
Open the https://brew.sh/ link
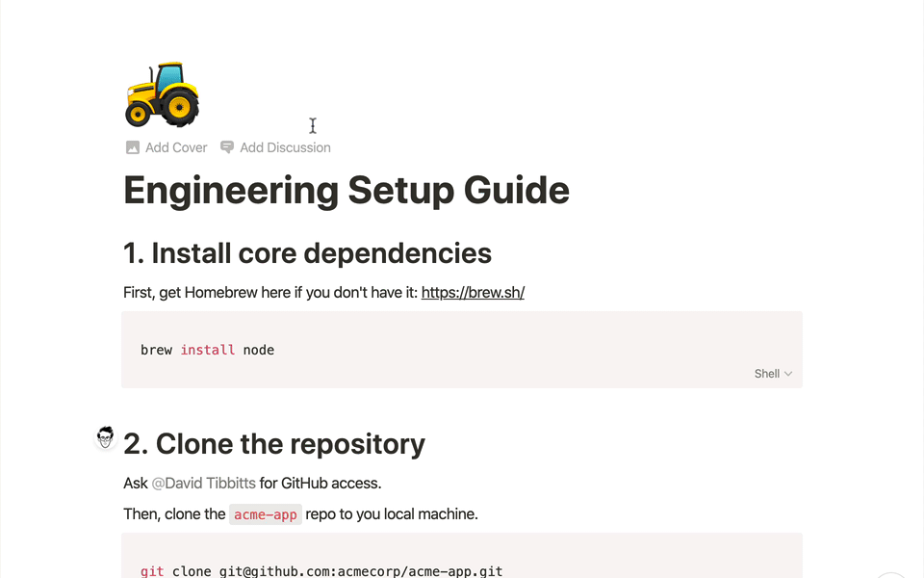click(x=473, y=293)
